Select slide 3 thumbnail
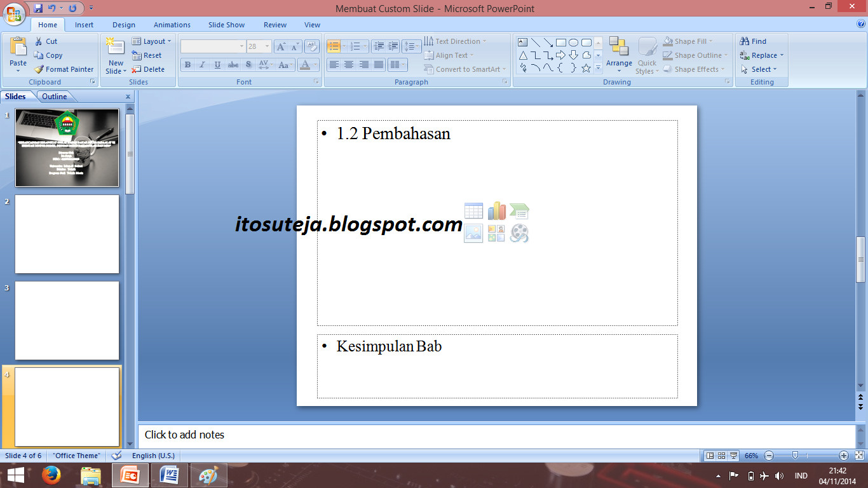The height and width of the screenshot is (488, 868). coord(67,321)
